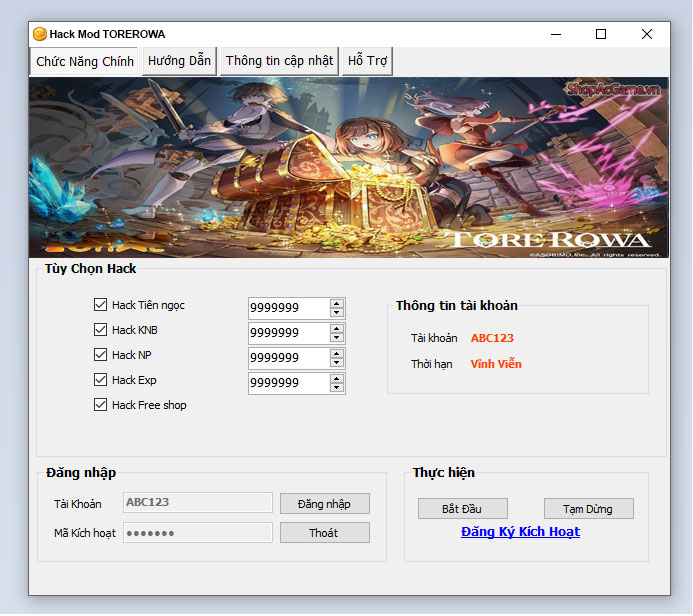Uncheck the Hack Tiên ngọc checkbox
Image resolution: width=693 pixels, height=616 pixels.
click(x=100, y=305)
